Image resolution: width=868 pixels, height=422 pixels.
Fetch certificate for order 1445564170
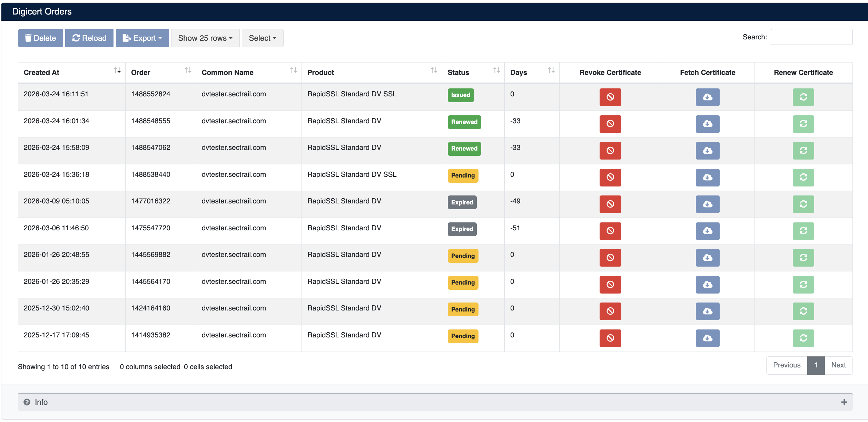[707, 285]
